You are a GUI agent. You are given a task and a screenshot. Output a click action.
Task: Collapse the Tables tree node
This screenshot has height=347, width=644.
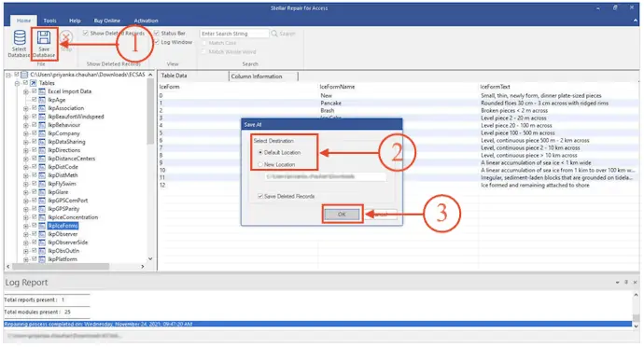tap(17, 83)
